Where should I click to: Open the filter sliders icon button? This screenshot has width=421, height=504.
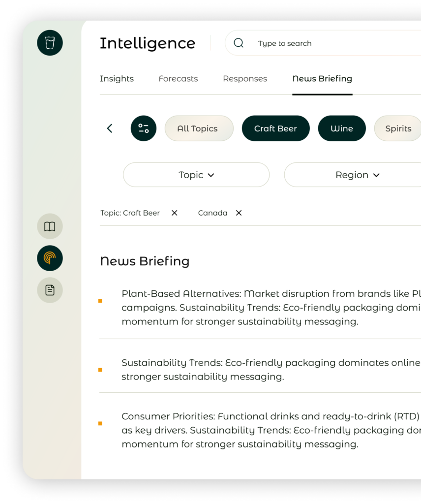pyautogui.click(x=144, y=128)
